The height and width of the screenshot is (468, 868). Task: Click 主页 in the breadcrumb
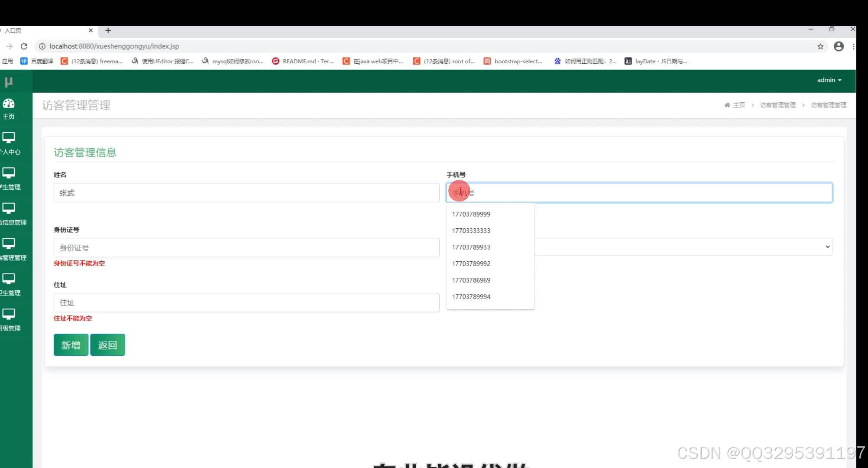pyautogui.click(x=739, y=105)
